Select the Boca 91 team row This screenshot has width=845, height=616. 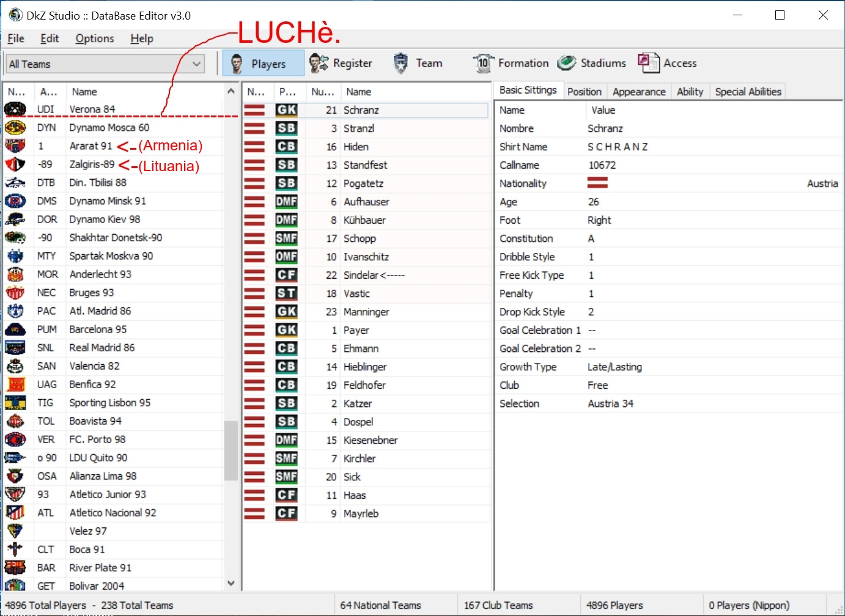click(113, 549)
